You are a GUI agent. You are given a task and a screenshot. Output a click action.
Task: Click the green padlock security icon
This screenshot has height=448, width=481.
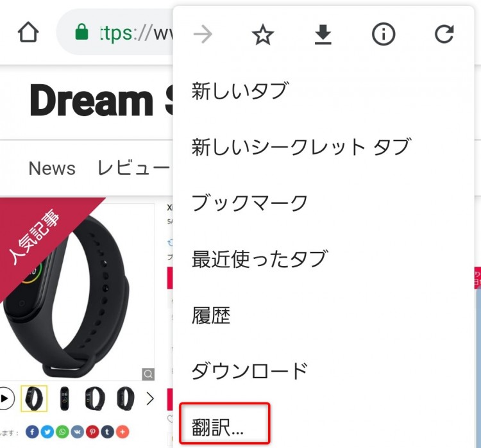(x=81, y=31)
